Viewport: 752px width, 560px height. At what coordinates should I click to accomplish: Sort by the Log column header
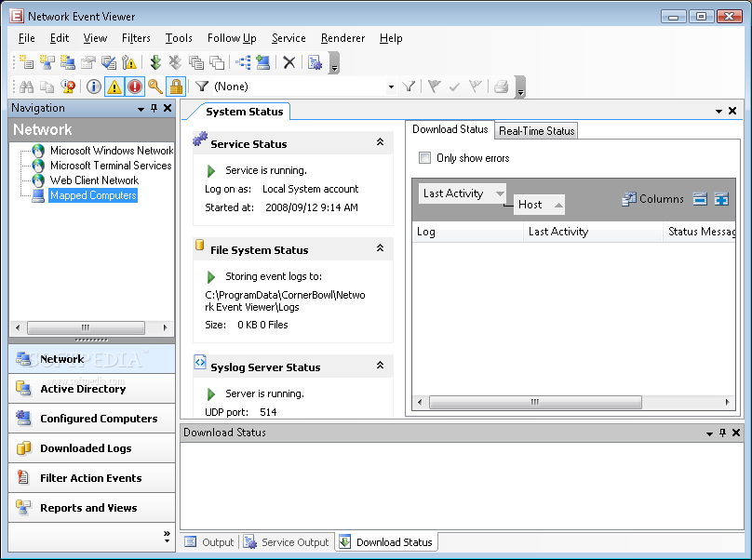[x=467, y=232]
